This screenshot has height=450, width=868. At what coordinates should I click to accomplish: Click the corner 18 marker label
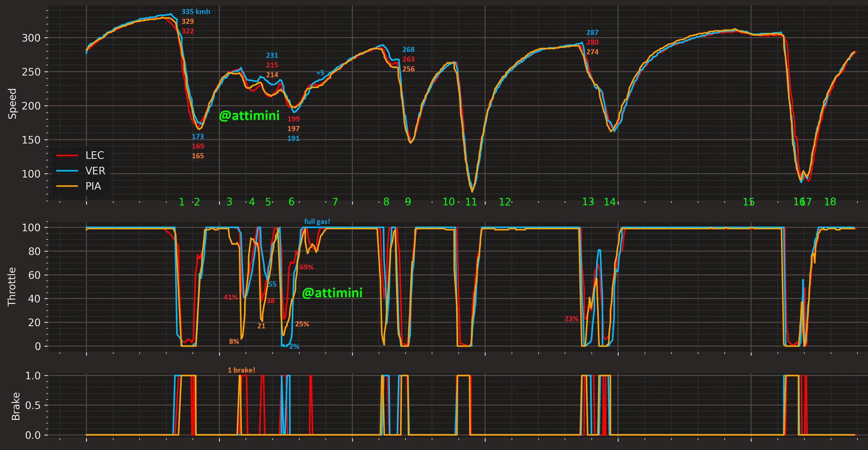pos(830,202)
